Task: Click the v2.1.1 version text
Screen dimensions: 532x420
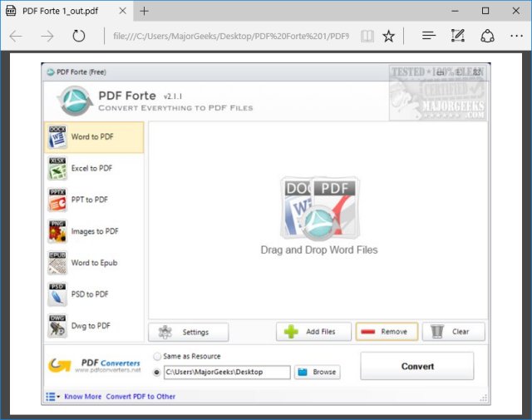Action: [x=173, y=96]
